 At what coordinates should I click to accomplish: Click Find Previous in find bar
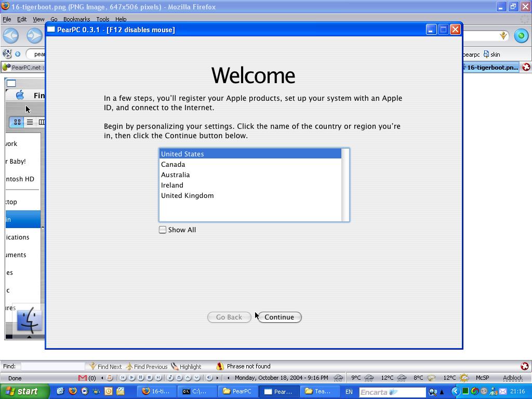[x=147, y=366]
